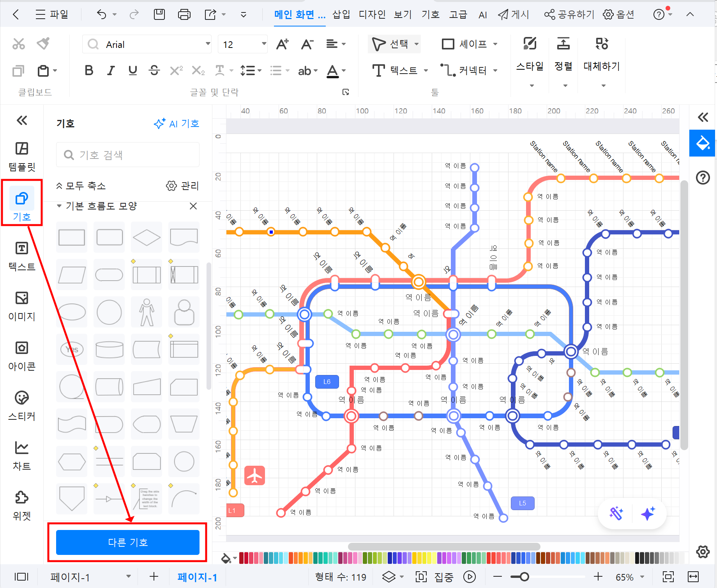Open the 차트 sidebar panel
This screenshot has height=588, width=717.
pos(22,456)
